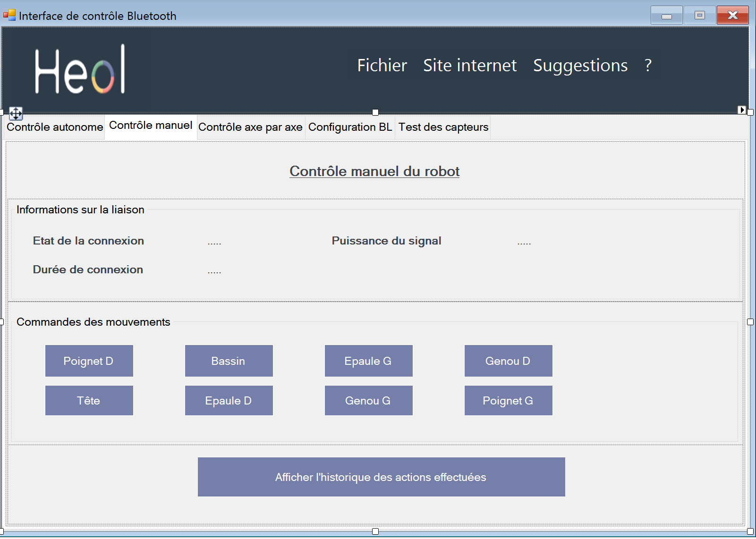
Task: Click the Poignet D button
Action: tap(89, 361)
